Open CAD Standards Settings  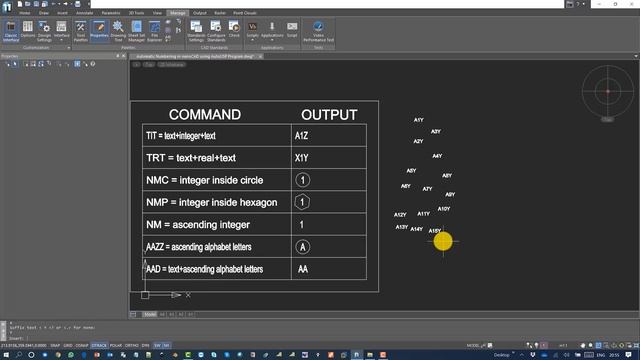(x=196, y=31)
